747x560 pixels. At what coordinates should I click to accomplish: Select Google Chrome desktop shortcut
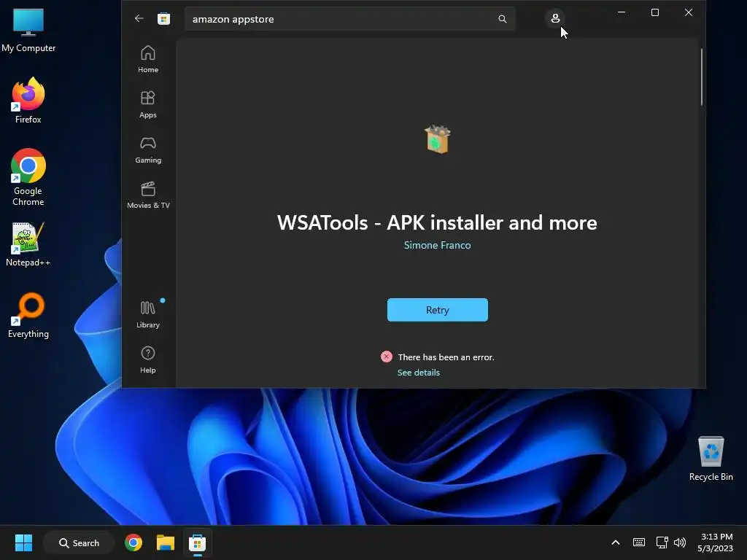[x=28, y=177]
